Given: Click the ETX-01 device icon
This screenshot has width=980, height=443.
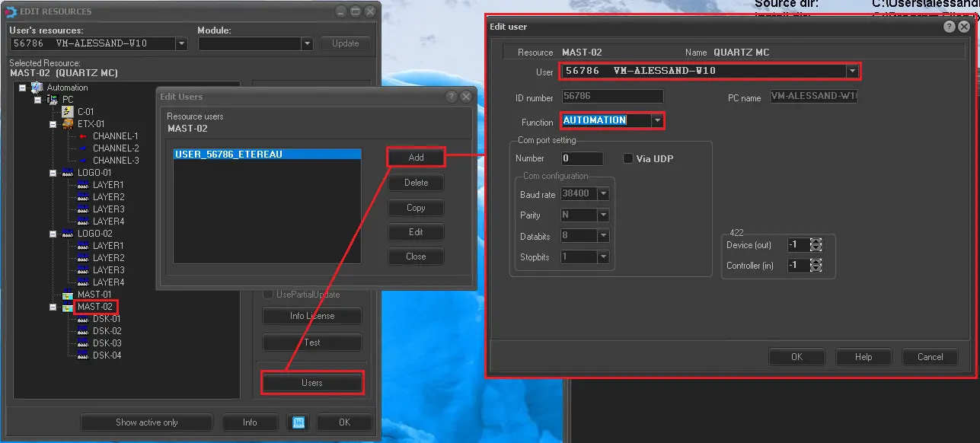Looking at the screenshot, I should (x=68, y=124).
